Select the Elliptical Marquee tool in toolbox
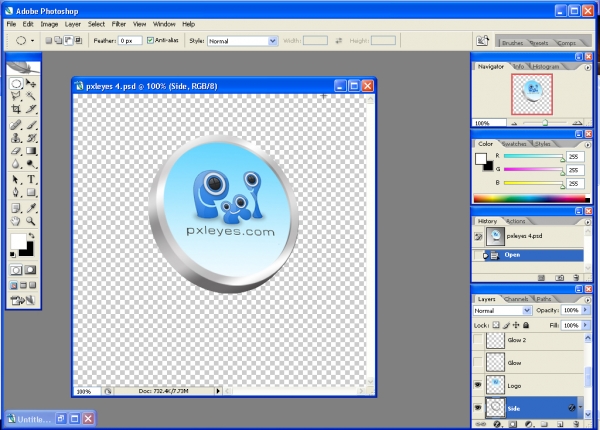Image resolution: width=600 pixels, height=430 pixels. click(x=16, y=83)
